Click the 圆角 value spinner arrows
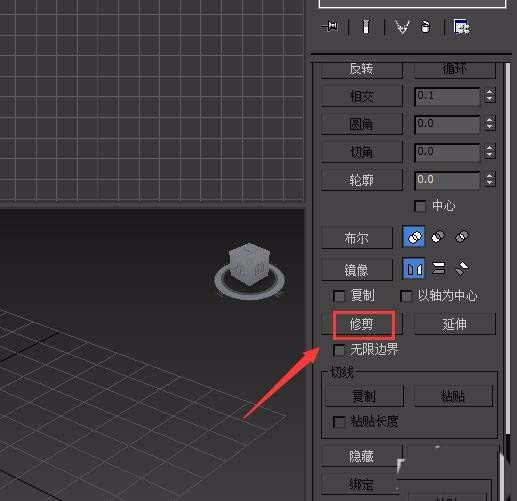This screenshot has width=517, height=501. tap(490, 124)
